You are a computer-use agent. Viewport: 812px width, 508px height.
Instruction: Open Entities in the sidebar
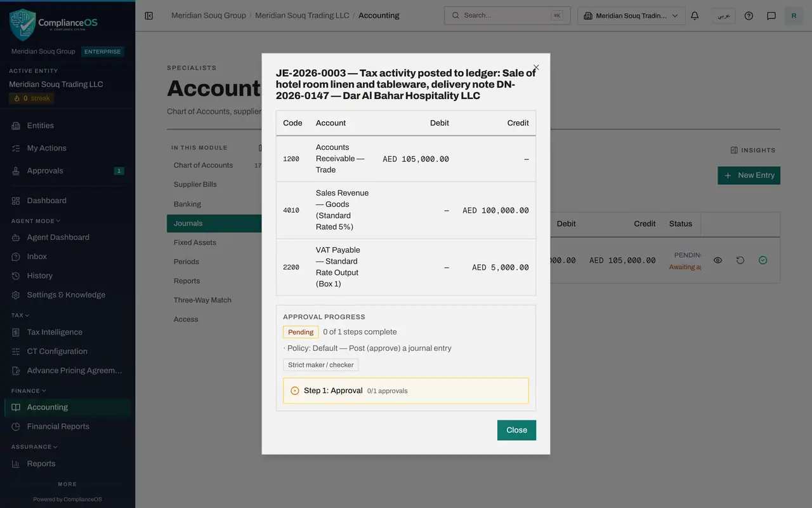[67, 126]
